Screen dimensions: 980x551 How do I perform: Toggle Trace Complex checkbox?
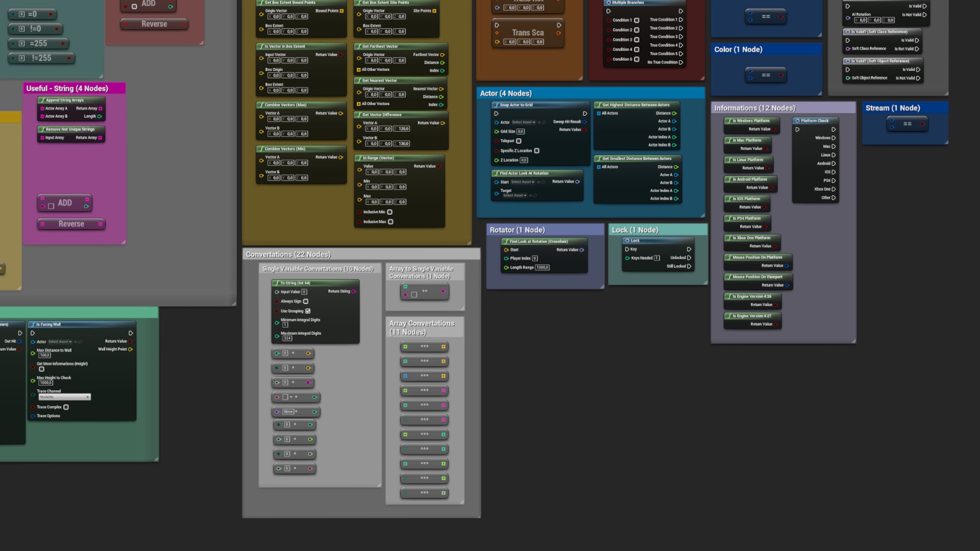66,407
